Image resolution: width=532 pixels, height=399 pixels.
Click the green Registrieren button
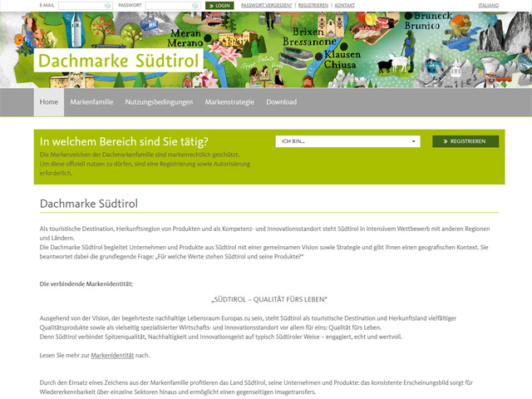[x=465, y=141]
